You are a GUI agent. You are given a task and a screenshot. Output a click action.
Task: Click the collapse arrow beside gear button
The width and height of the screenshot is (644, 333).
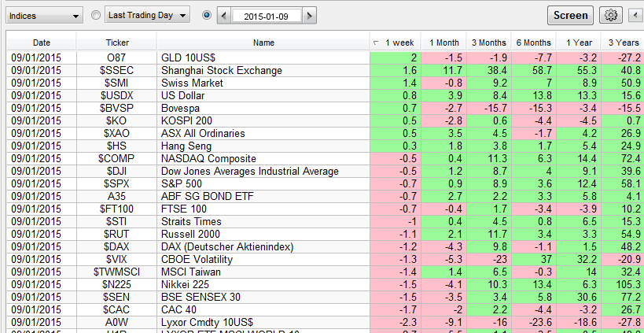635,15
